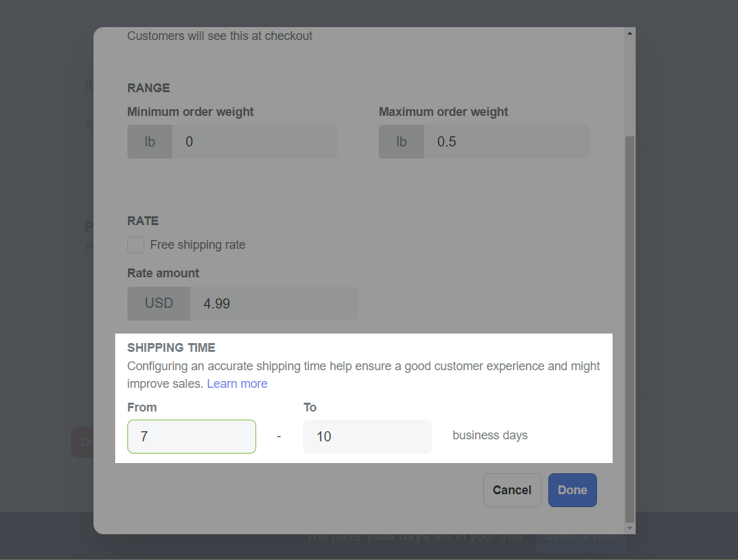Click the RATE heading
This screenshot has height=560, width=738.
pos(143,221)
